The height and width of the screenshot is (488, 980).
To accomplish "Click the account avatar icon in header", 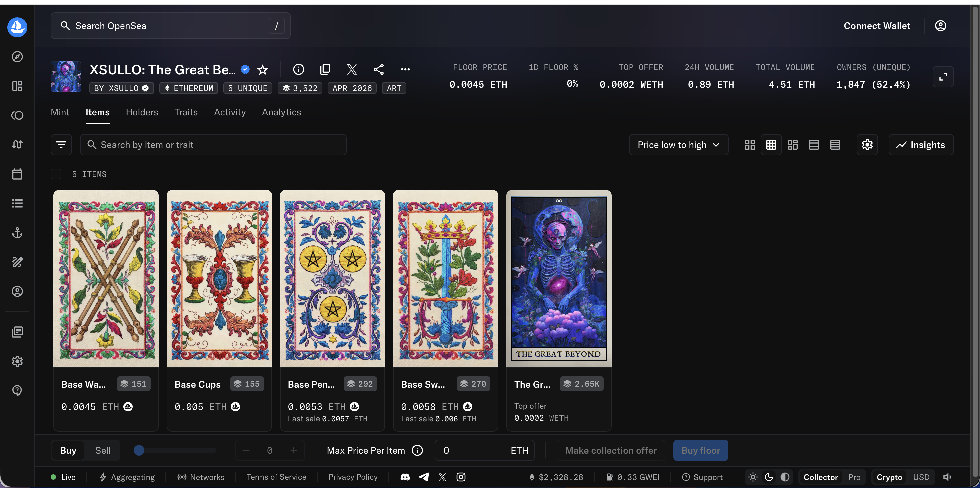I will click(940, 25).
